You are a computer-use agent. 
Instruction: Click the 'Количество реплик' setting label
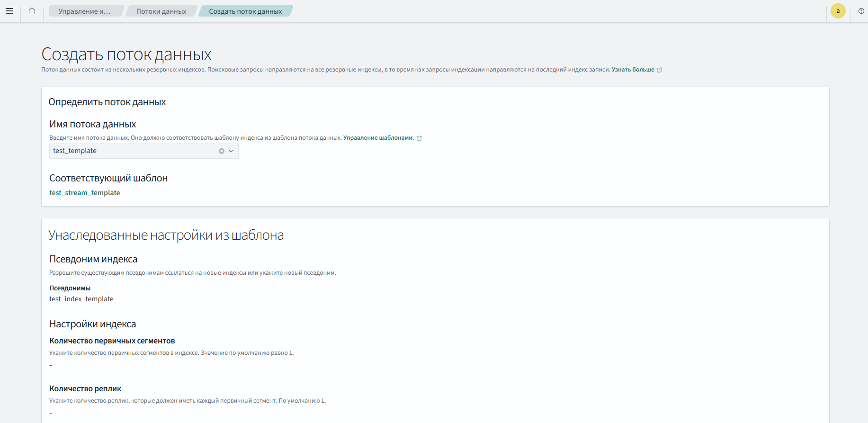pos(85,388)
